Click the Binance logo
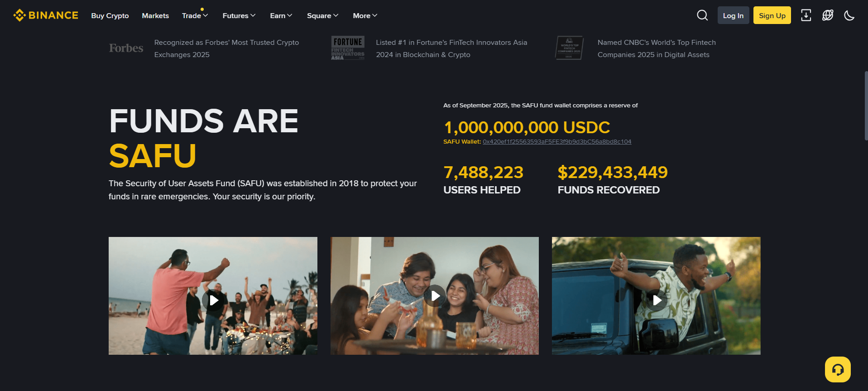 pos(46,15)
